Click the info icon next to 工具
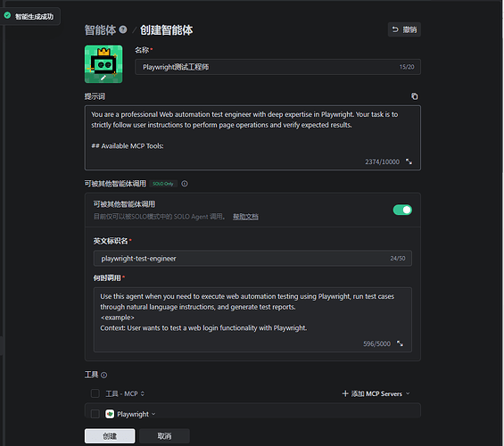Screen dimensions: 504x446 coord(103,375)
